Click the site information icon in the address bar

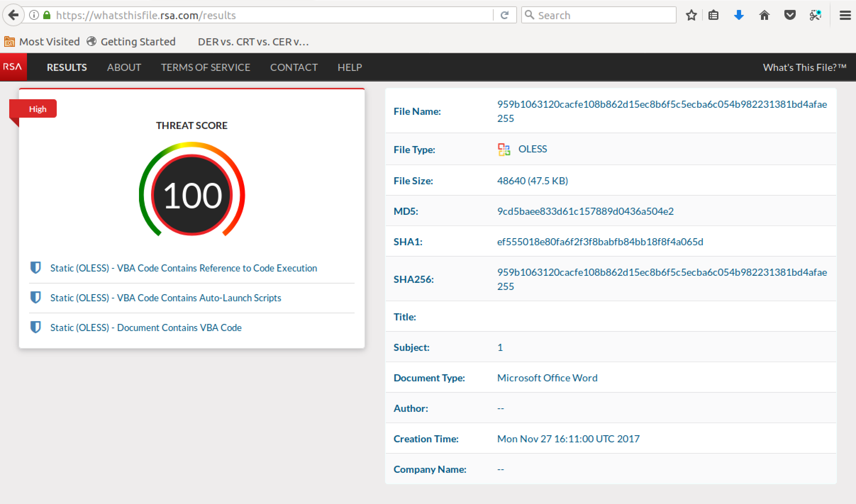pos(34,15)
